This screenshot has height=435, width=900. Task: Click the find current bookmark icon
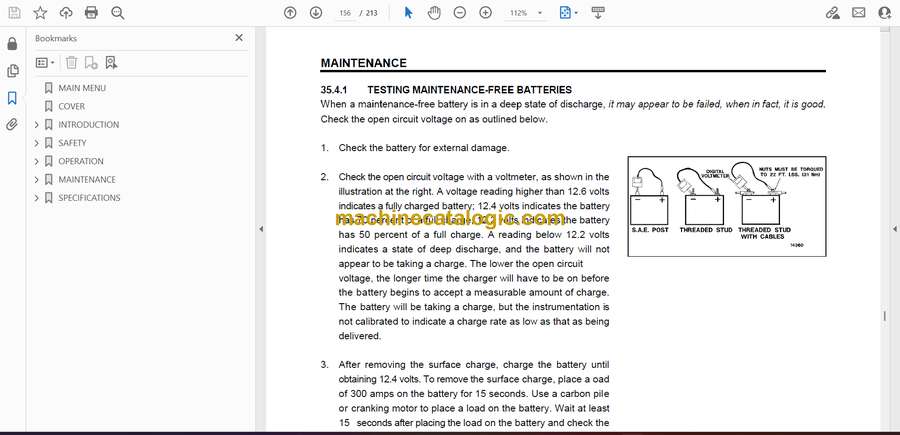pyautogui.click(x=111, y=63)
